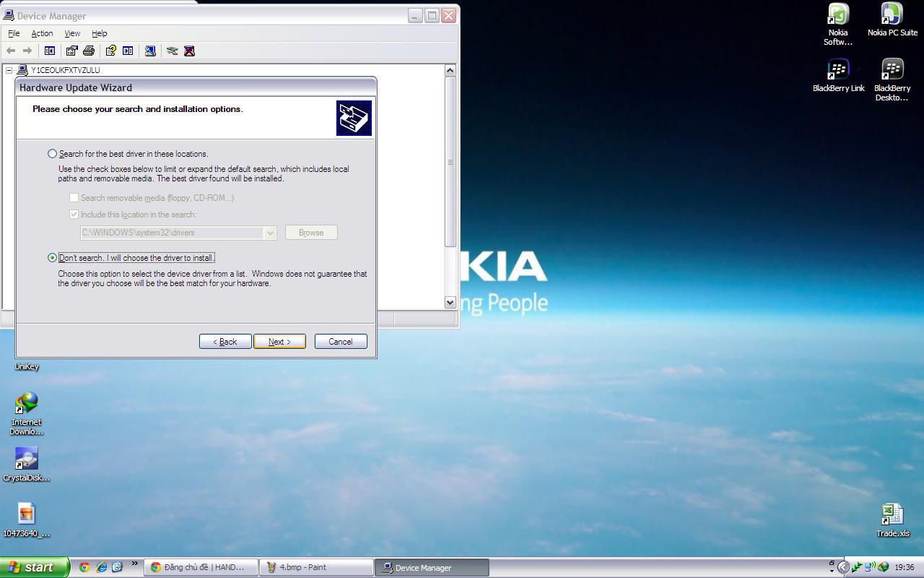Click the Help toolbar icon with question mark
The width and height of the screenshot is (924, 578).
(x=110, y=51)
